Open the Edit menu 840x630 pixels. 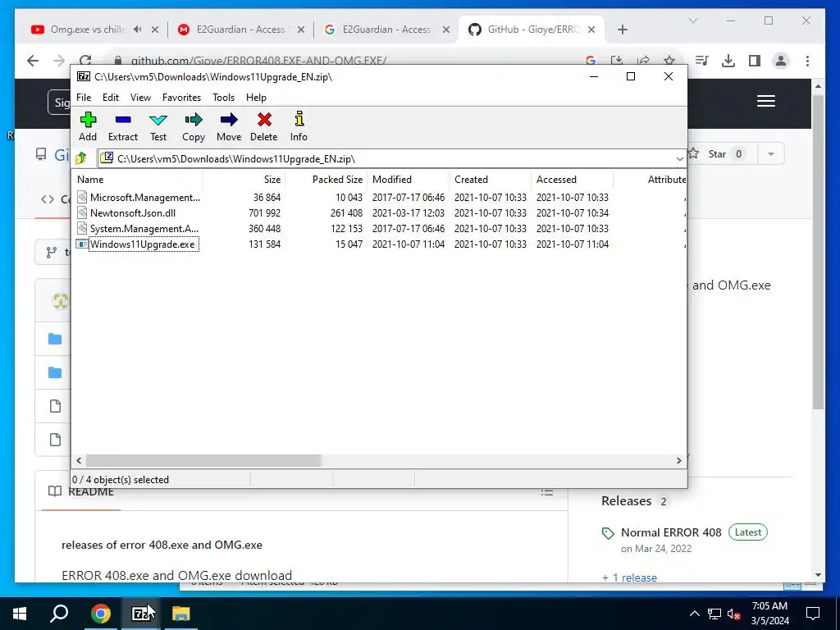(111, 98)
